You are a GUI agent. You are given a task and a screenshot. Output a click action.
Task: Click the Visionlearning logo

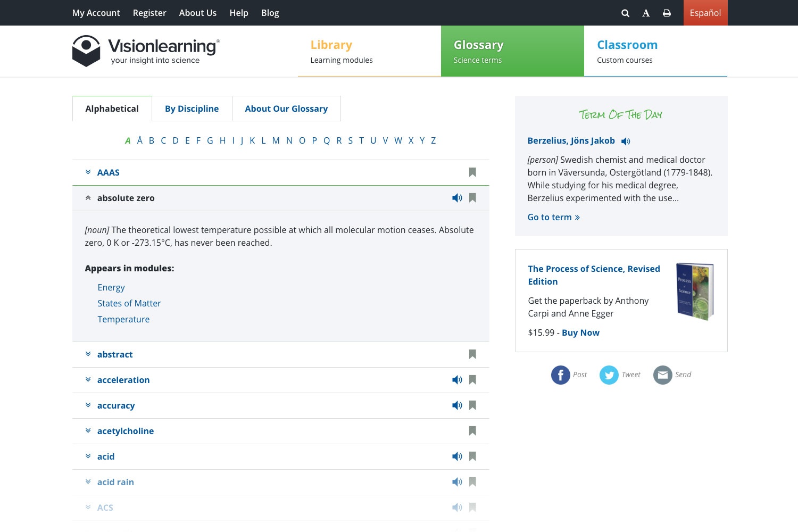click(146, 51)
